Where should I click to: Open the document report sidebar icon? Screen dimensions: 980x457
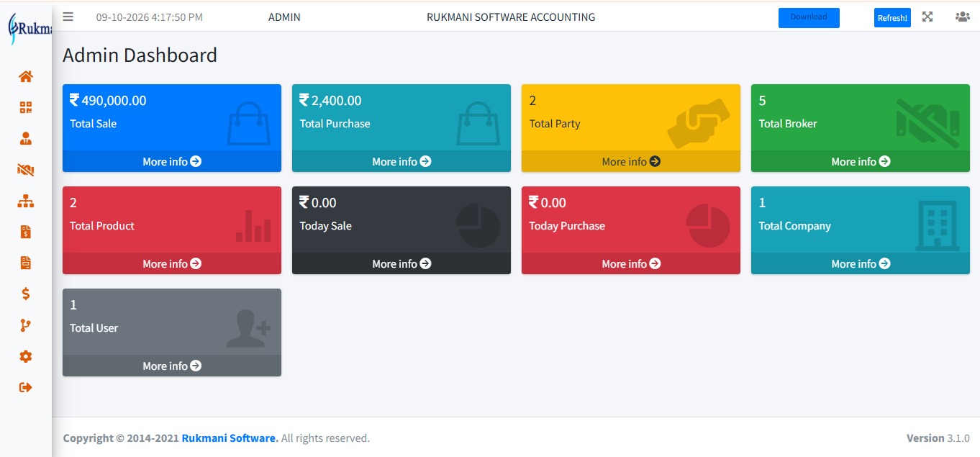tap(26, 263)
